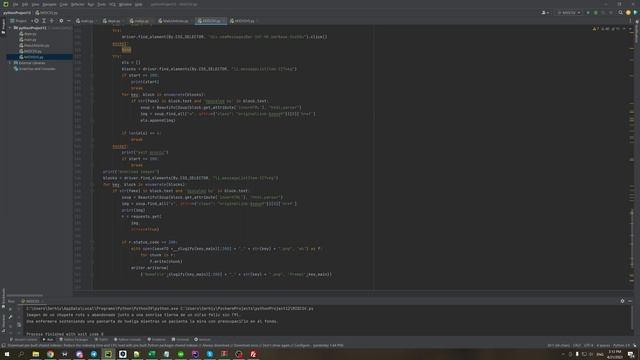Toggle the Run tool window button
This screenshot has width=640, height=360.
(x=48, y=340)
